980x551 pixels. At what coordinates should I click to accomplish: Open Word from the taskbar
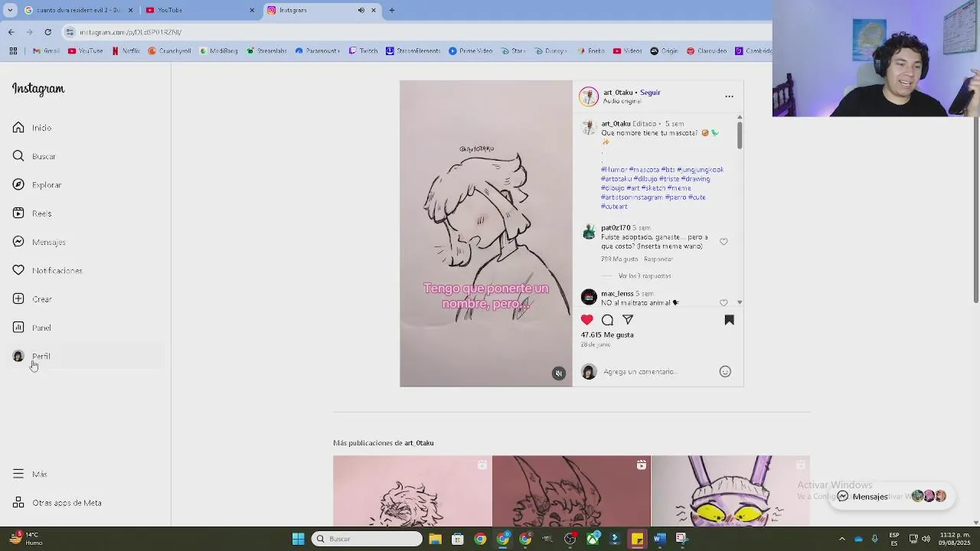pos(660,539)
